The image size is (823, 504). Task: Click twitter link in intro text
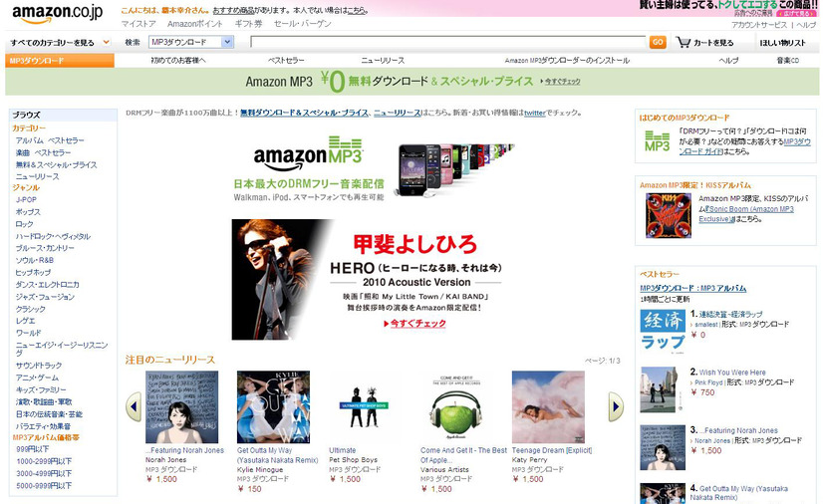pyautogui.click(x=535, y=113)
